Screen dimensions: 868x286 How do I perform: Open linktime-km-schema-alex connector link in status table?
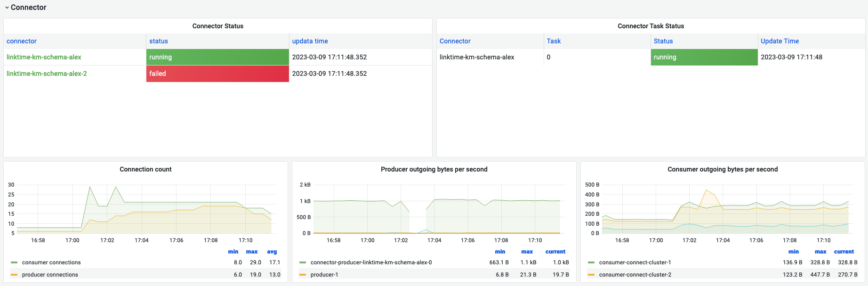44,57
